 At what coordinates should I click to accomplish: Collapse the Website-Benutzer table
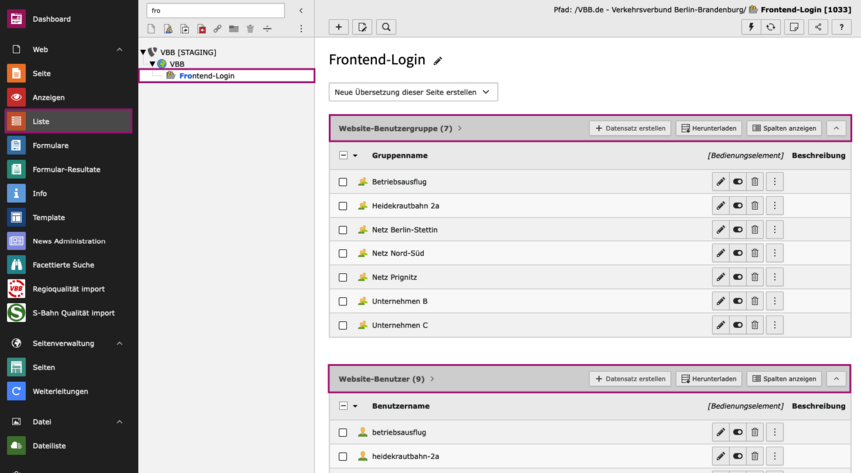[836, 379]
